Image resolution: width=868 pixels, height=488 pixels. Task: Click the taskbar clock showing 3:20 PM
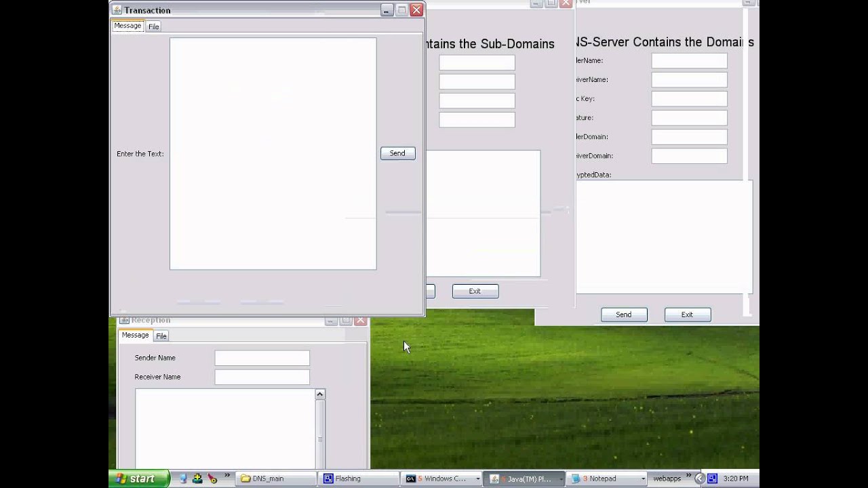(x=736, y=479)
